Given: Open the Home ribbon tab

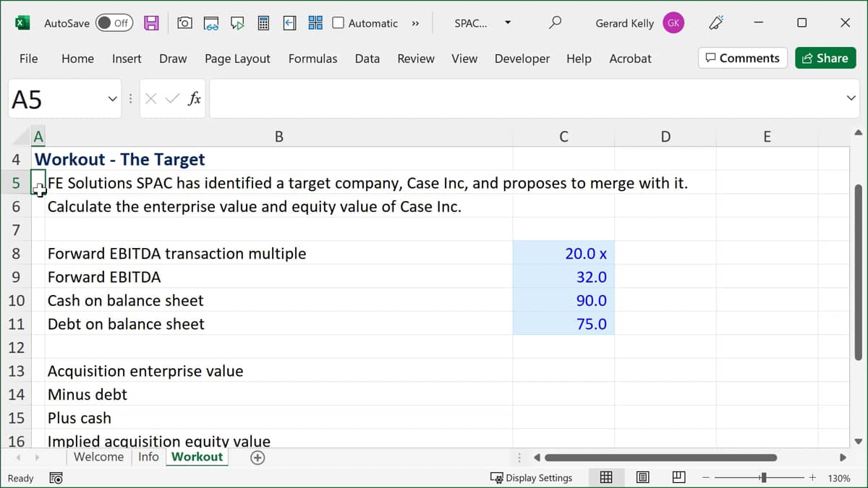Looking at the screenshot, I should (77, 59).
